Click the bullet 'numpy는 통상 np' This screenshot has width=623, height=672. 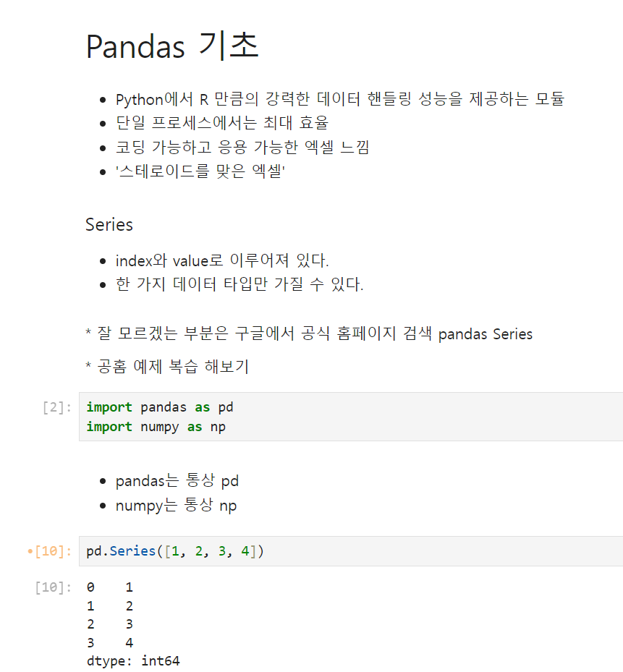[x=176, y=506]
